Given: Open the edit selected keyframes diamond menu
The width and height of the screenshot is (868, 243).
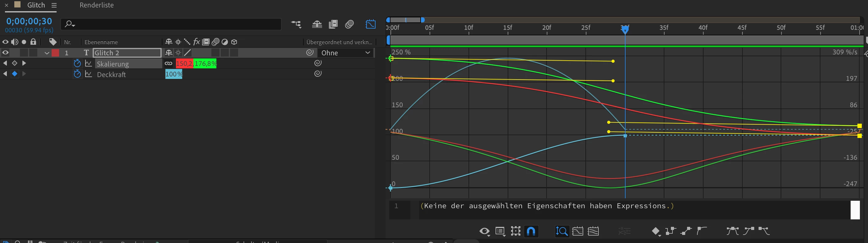Looking at the screenshot, I should (656, 231).
